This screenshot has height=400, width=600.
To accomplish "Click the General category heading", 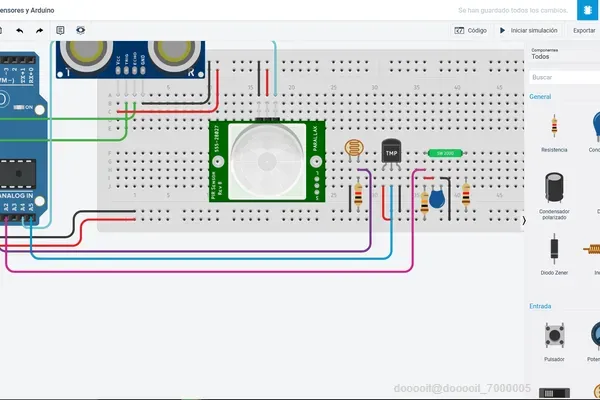I will click(540, 96).
